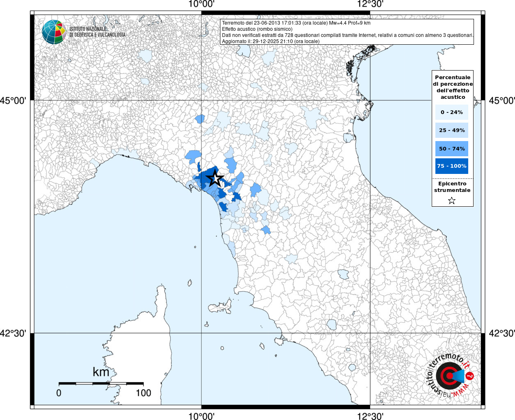Click the bottom 10°00' longitude label
Image resolution: width=515 pixels, height=420 pixels.
201,416
